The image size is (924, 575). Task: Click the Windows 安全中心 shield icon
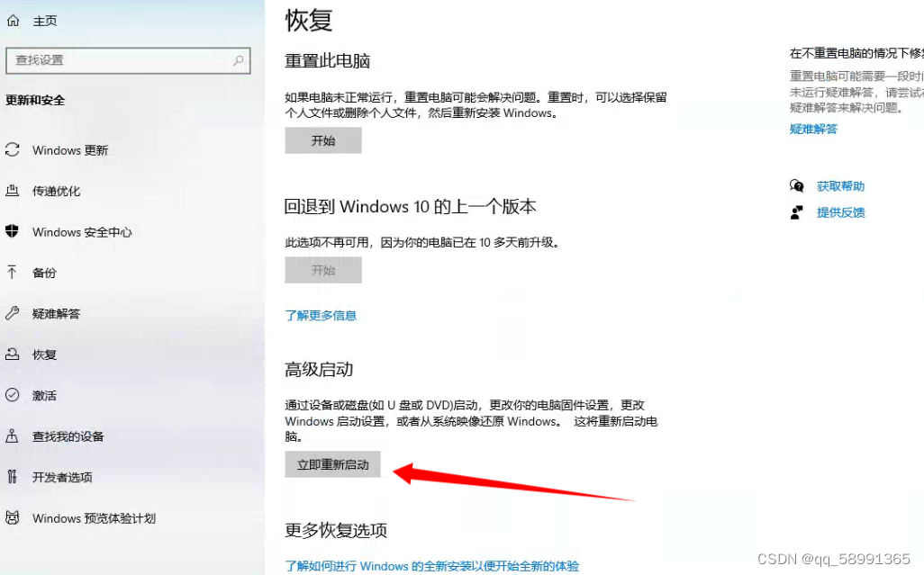tap(13, 230)
